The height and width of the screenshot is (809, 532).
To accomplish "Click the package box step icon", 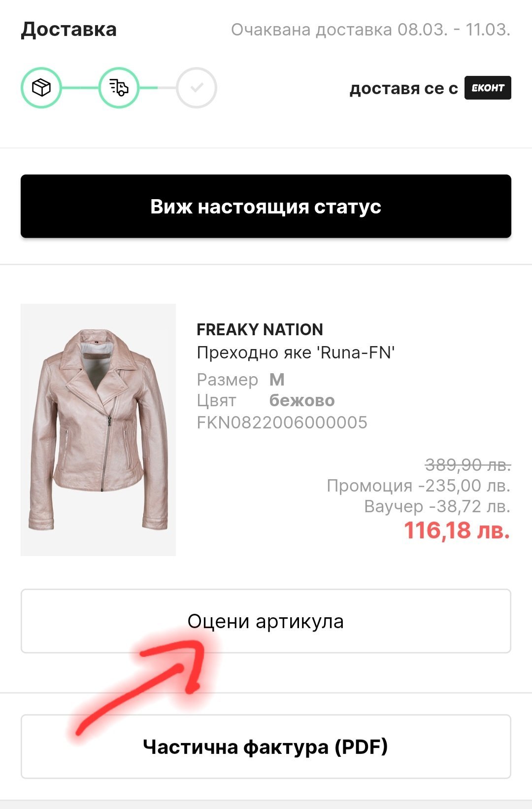I will click(41, 88).
